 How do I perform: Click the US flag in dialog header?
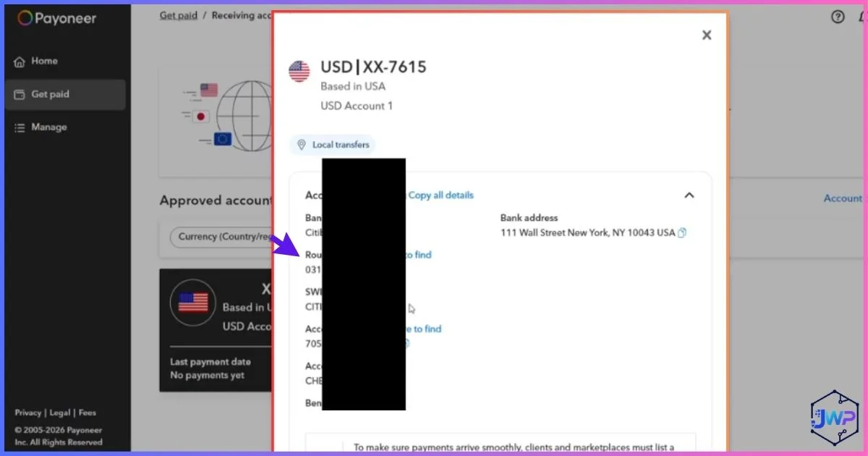[x=299, y=71]
